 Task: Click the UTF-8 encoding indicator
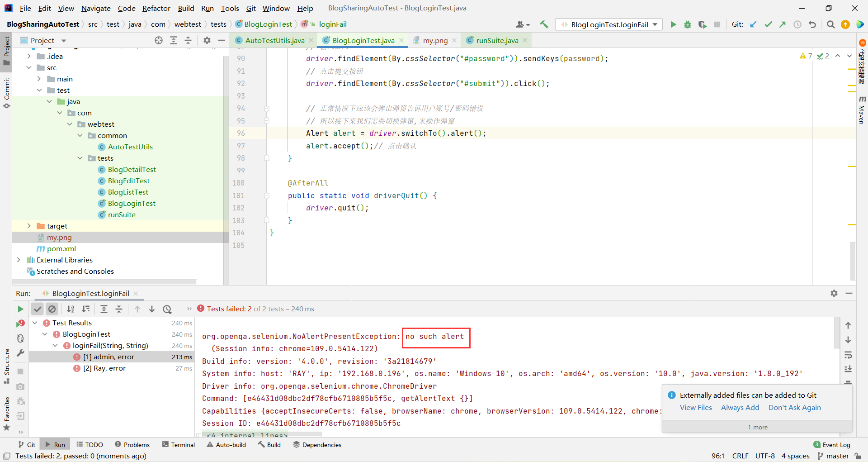(x=765, y=456)
